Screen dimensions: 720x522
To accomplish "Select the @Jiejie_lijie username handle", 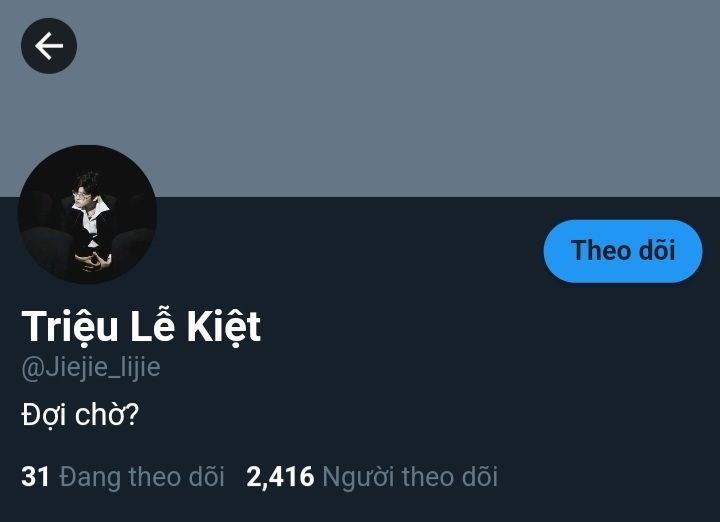I will point(91,368).
